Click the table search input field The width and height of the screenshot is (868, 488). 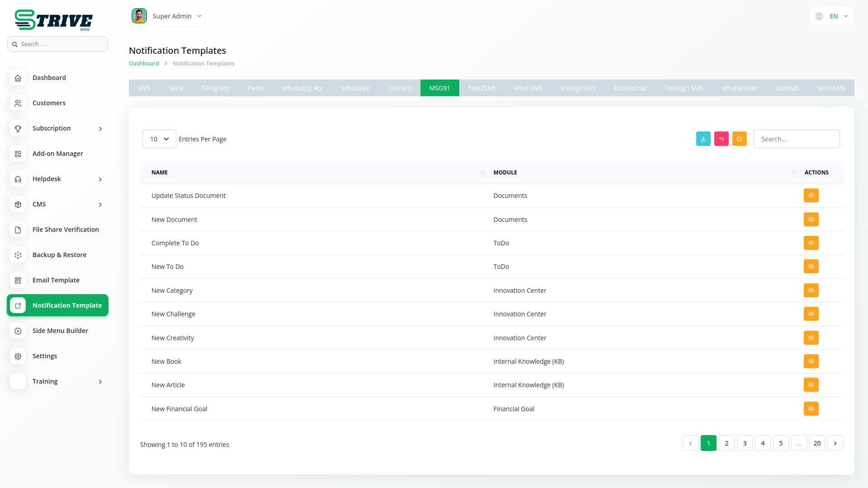796,139
